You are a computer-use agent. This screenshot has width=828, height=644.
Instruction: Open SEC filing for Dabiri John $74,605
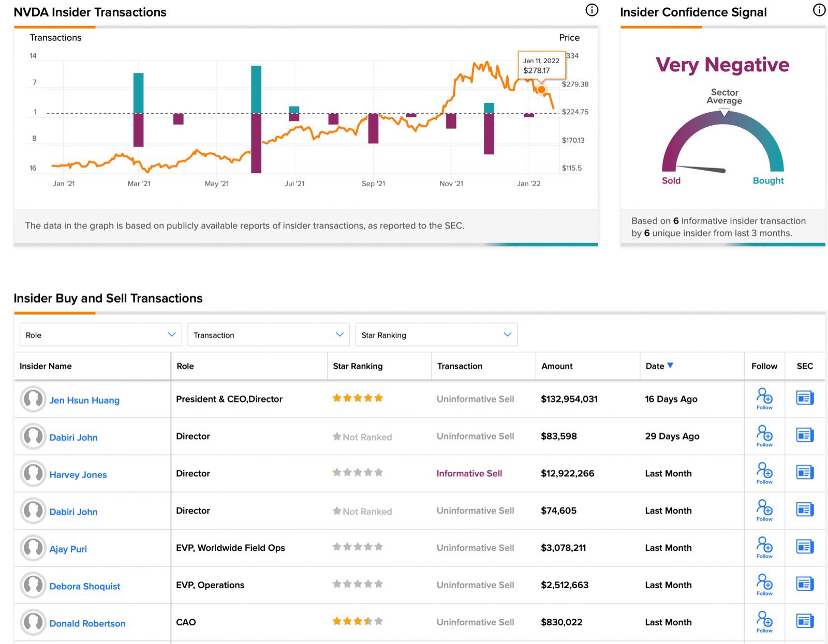(x=805, y=510)
